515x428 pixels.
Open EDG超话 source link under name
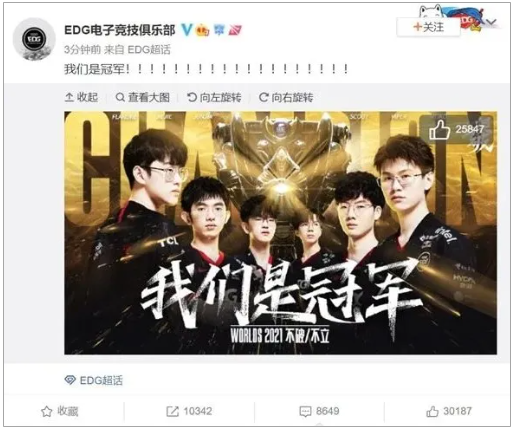(x=149, y=50)
